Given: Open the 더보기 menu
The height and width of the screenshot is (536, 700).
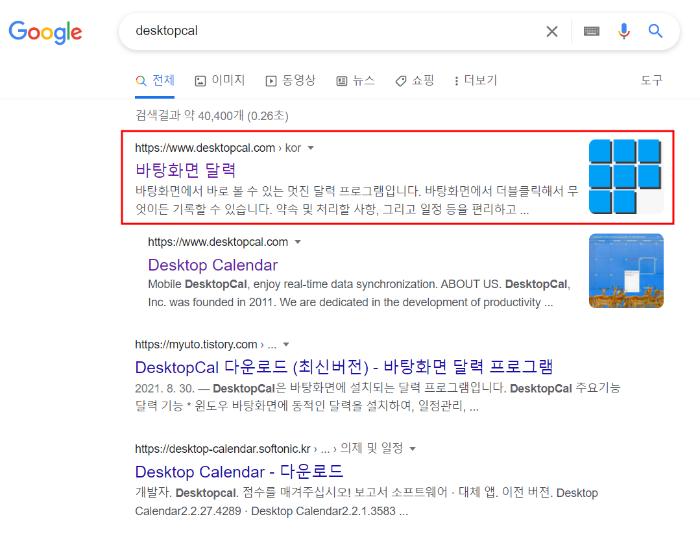Looking at the screenshot, I should [475, 80].
